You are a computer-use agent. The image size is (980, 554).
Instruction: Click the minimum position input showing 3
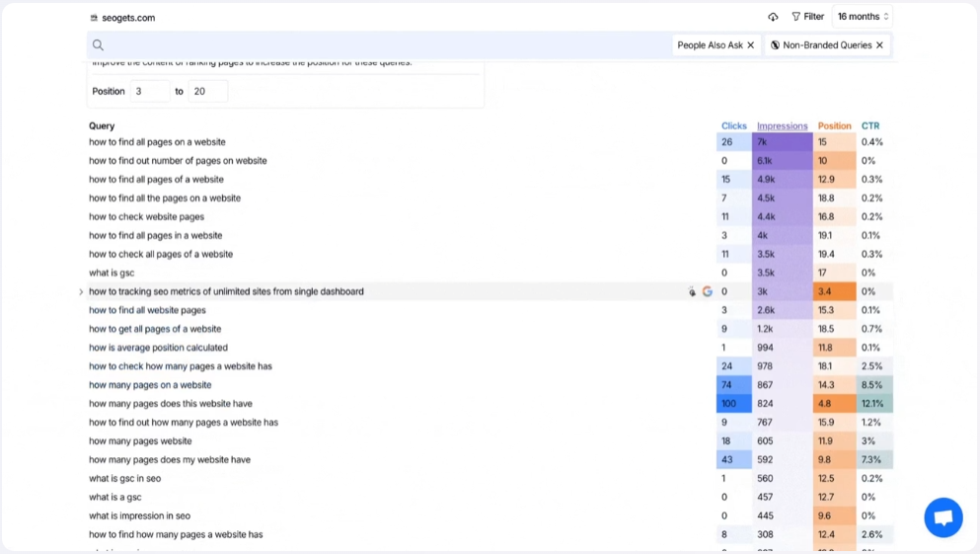click(149, 91)
